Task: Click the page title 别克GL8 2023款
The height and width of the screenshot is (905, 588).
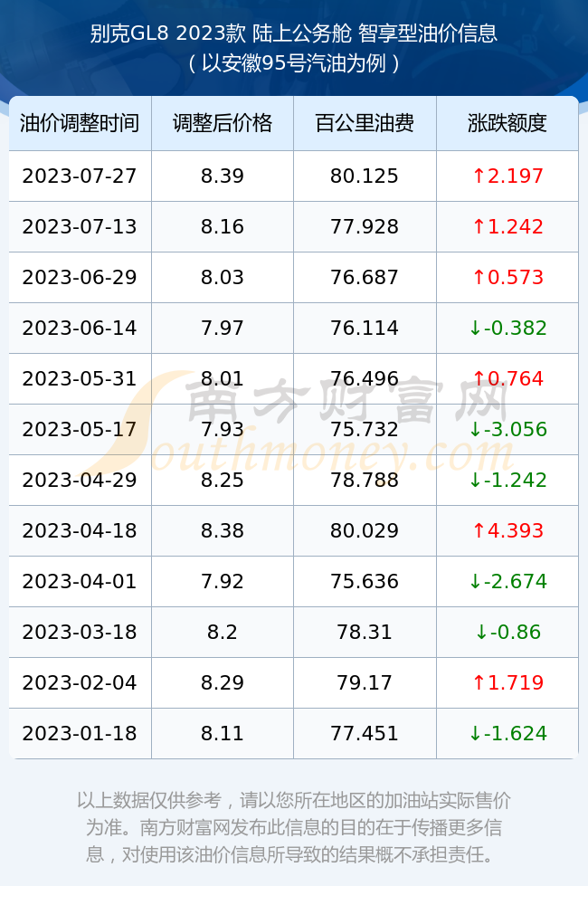Action: 168,33
